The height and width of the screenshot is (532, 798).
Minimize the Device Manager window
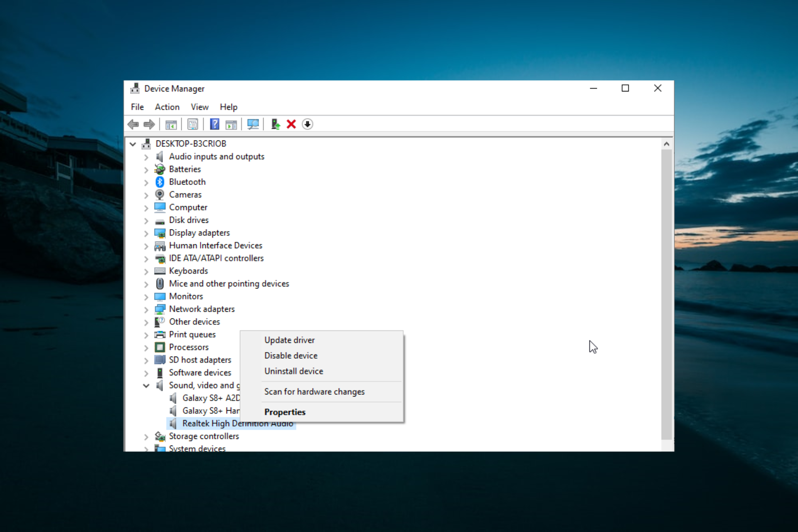(x=594, y=88)
